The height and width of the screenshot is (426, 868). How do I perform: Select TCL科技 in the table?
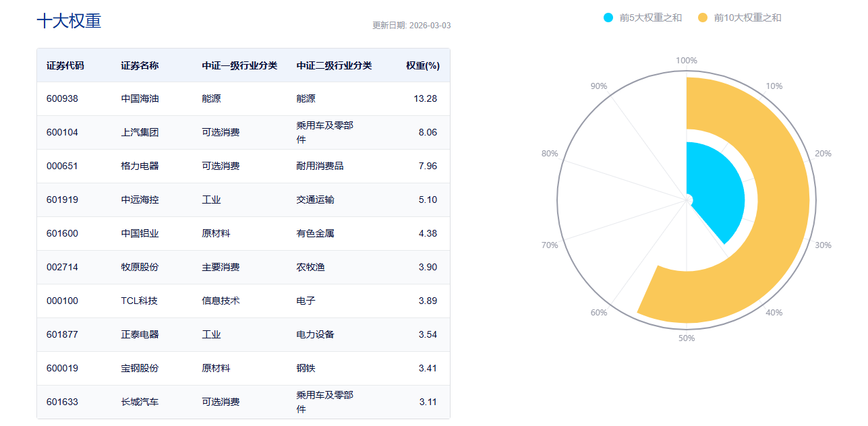coord(139,301)
